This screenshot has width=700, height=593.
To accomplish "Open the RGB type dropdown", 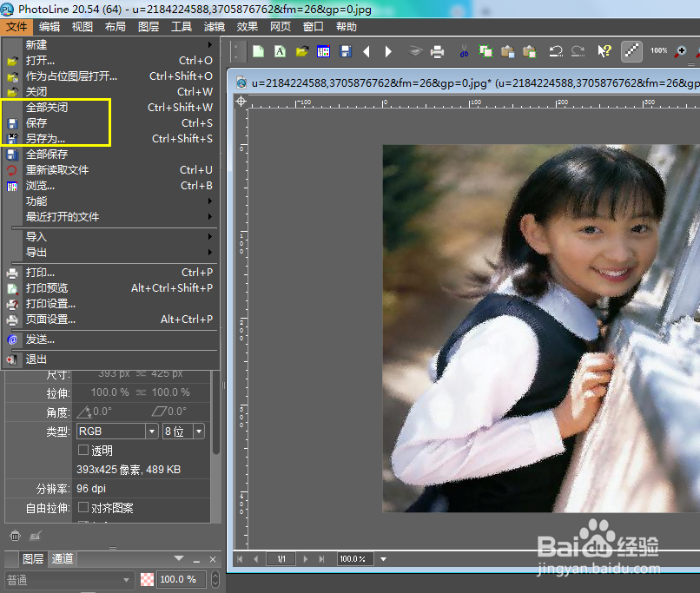I will tap(152, 431).
